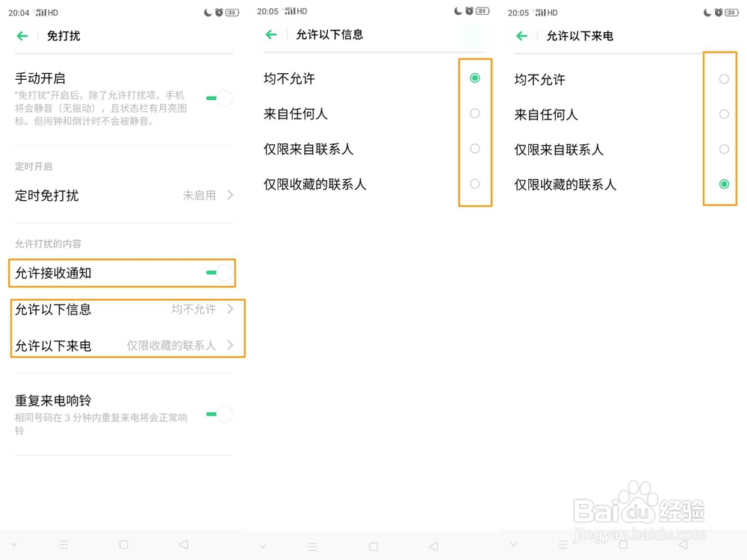Select 均不允许 radio in 允许以下信息 screen
747x560 pixels.
(474, 78)
